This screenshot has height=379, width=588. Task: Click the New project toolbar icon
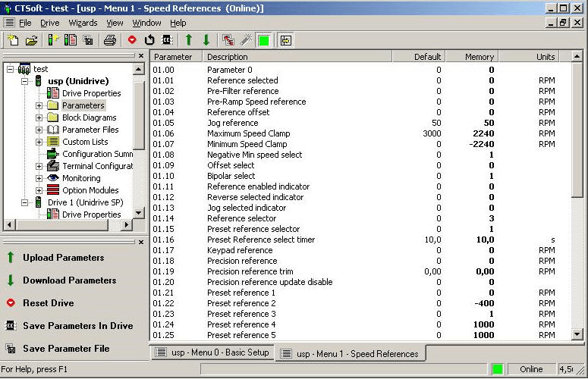14,40
